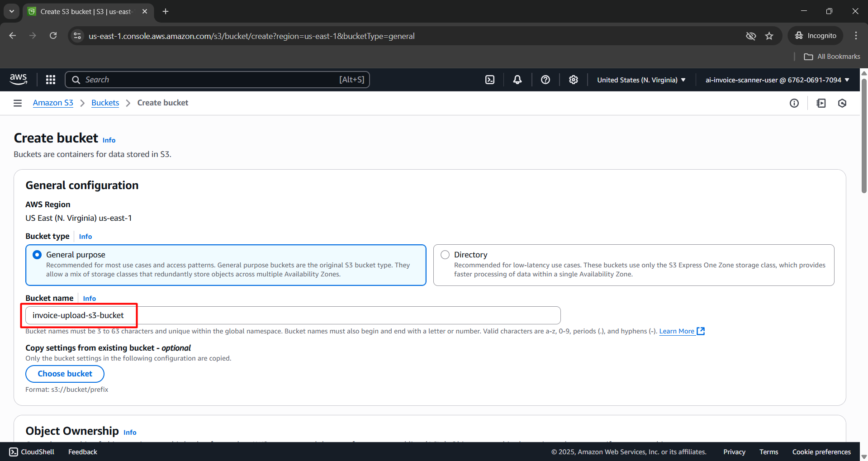The height and width of the screenshot is (461, 868).
Task: Toggle incognito visibility icon in address bar
Action: 751,36
